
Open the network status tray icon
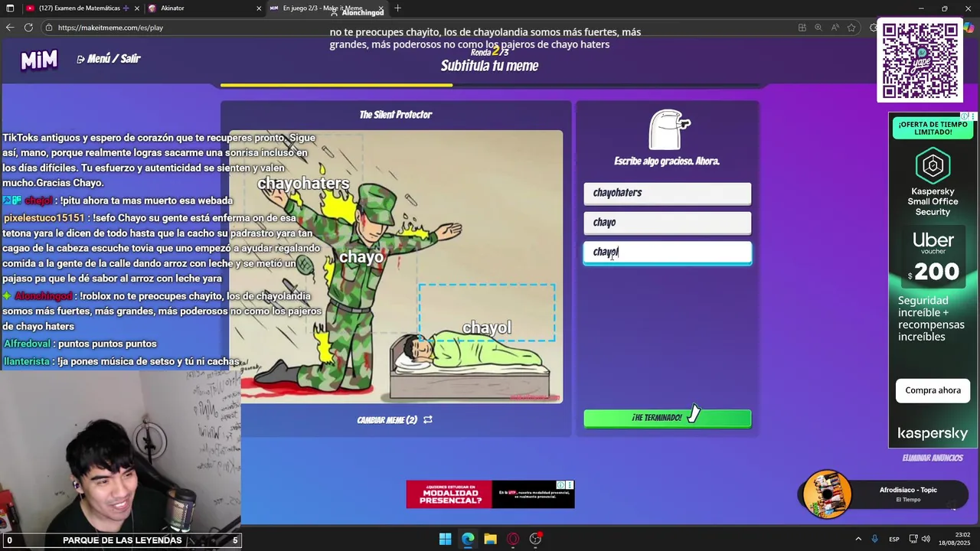[x=913, y=540]
